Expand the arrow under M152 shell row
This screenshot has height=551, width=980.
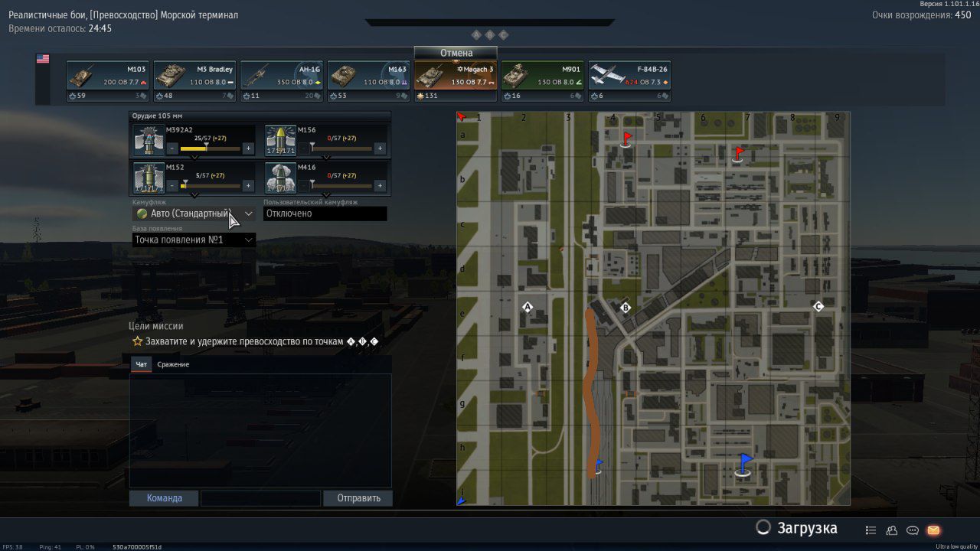[x=194, y=195]
